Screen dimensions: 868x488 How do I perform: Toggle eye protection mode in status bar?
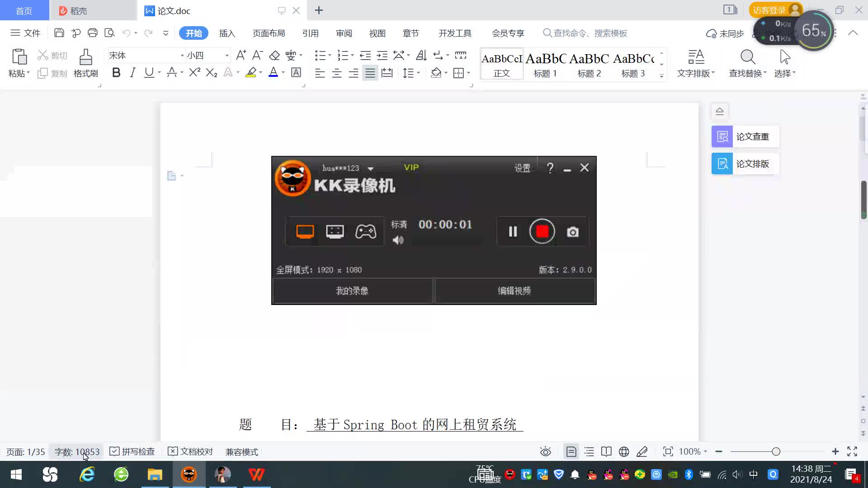[x=546, y=451]
